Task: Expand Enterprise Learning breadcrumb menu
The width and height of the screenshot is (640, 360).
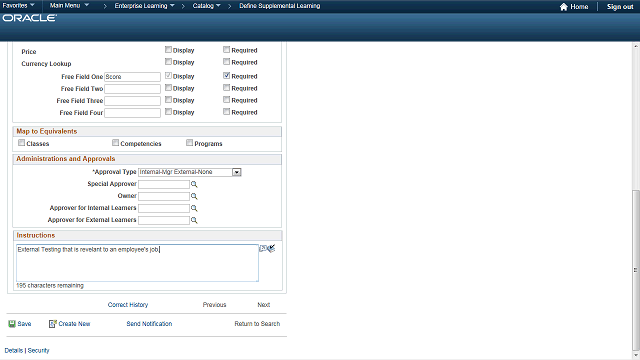Action: [x=144, y=6]
